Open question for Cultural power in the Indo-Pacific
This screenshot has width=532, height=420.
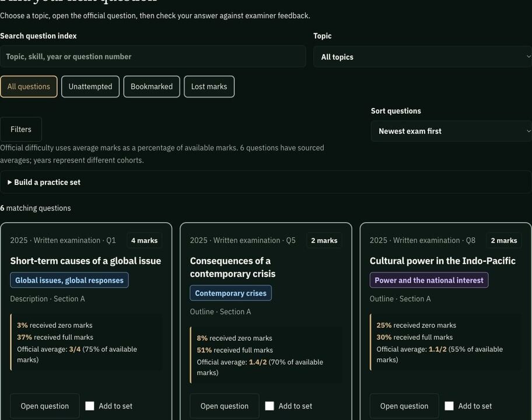click(x=404, y=406)
